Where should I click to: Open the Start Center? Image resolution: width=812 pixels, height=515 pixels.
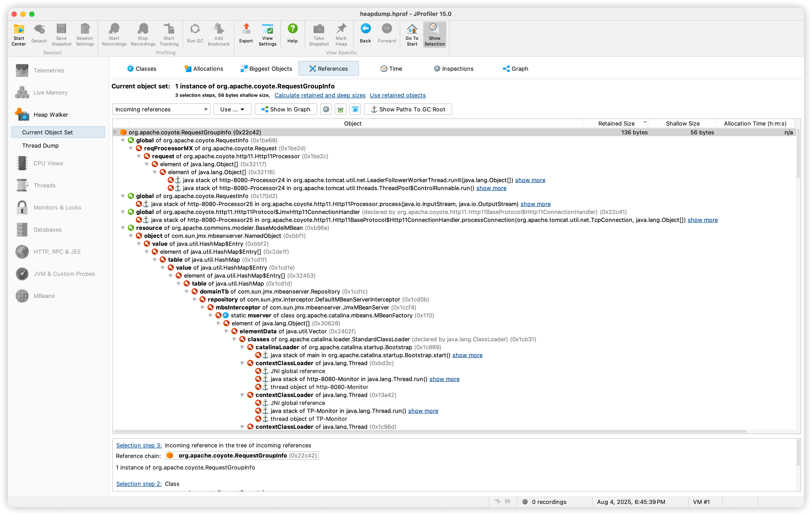click(19, 35)
